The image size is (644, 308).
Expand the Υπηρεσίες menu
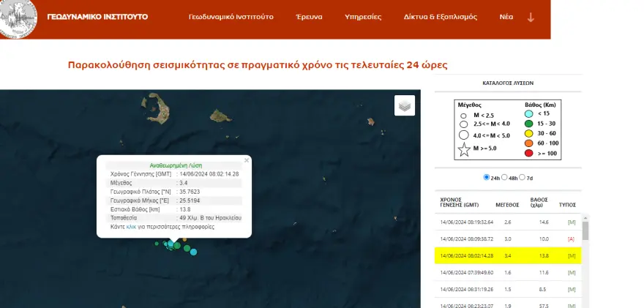pyautogui.click(x=363, y=16)
